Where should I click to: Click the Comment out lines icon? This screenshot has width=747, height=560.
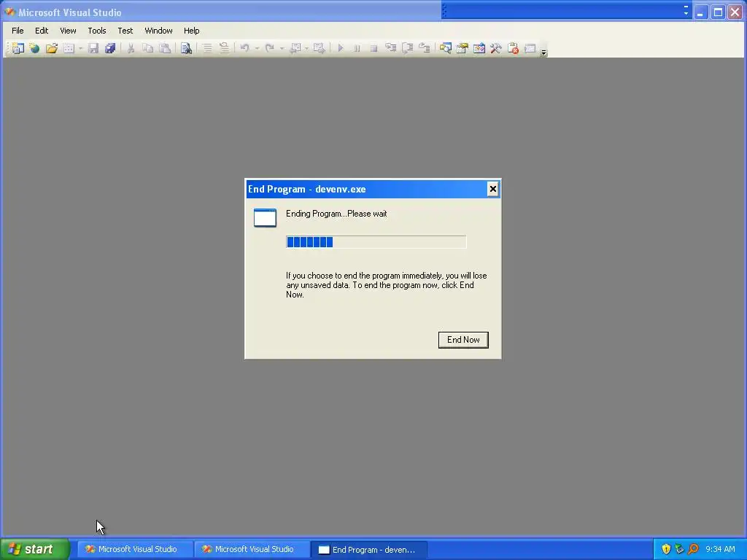pos(207,48)
